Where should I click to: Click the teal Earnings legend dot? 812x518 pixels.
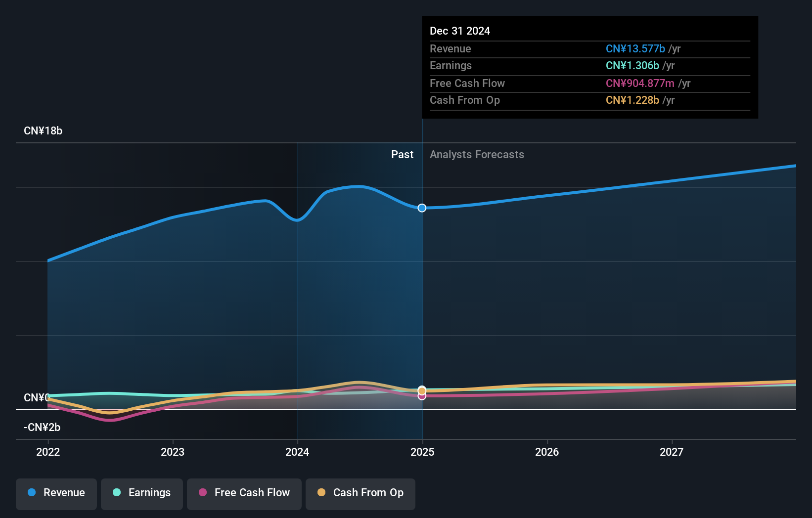[117, 492]
